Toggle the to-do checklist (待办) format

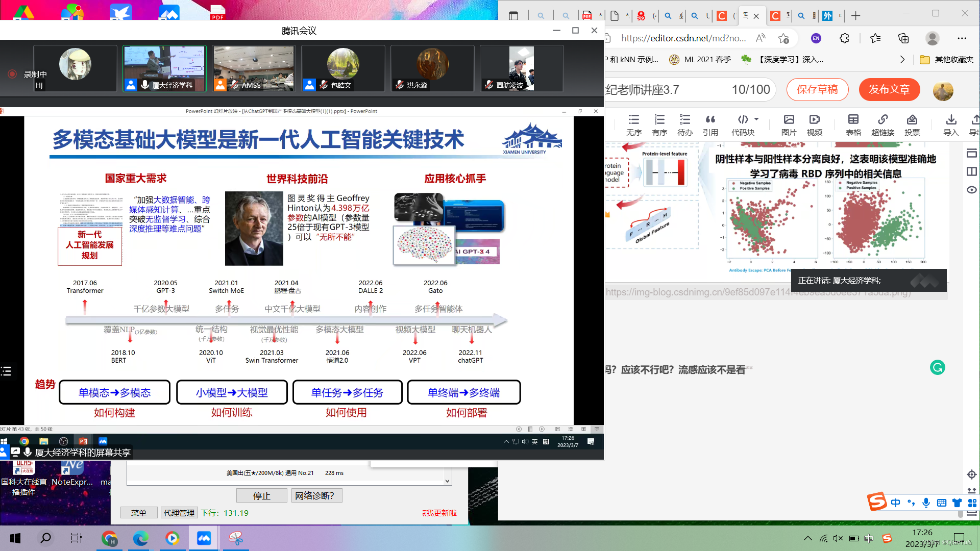click(685, 125)
